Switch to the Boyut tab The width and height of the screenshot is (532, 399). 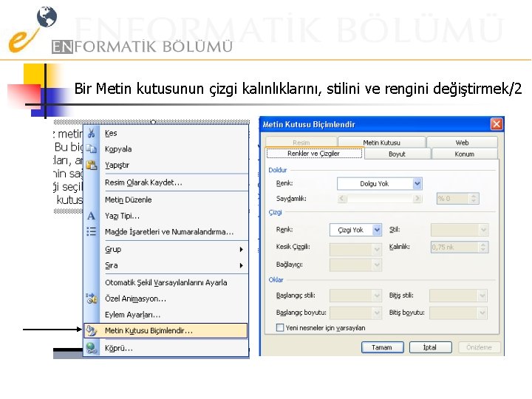397,154
